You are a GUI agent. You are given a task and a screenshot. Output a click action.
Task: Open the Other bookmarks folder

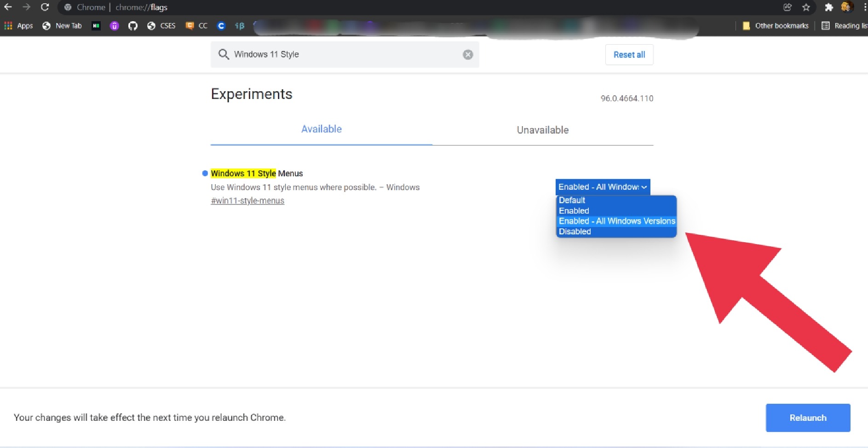(776, 26)
